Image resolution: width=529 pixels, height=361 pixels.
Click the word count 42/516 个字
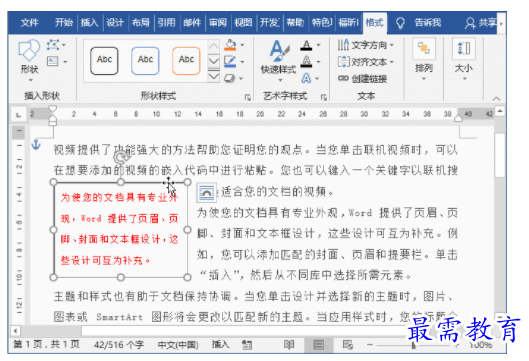coord(119,344)
